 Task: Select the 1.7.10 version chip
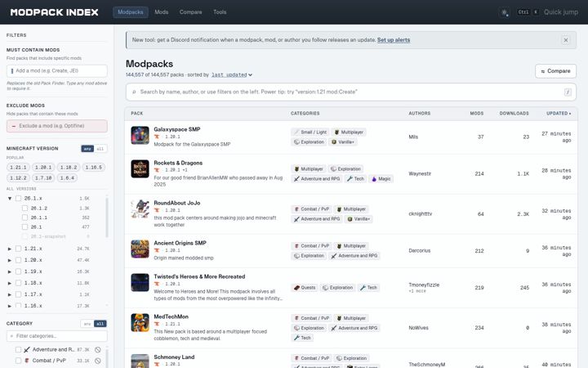pyautogui.click(x=43, y=178)
